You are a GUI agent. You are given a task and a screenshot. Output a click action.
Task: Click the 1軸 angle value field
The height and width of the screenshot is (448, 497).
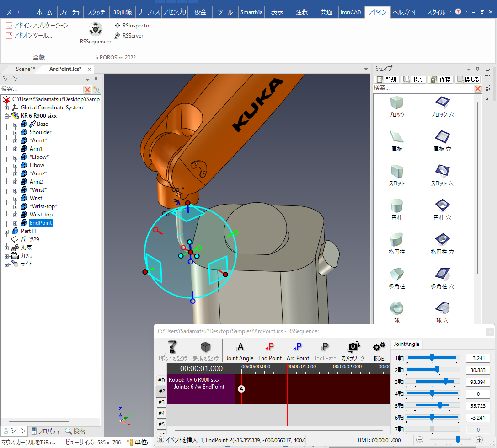(478, 358)
